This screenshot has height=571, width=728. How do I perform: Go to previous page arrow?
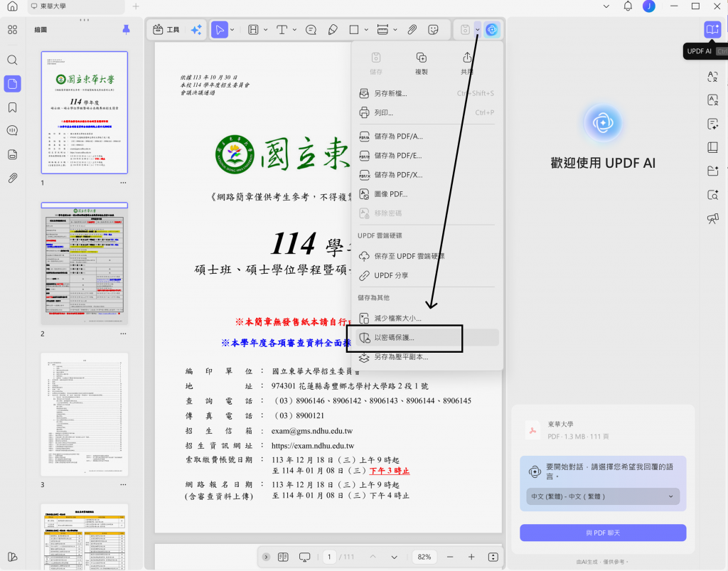373,557
